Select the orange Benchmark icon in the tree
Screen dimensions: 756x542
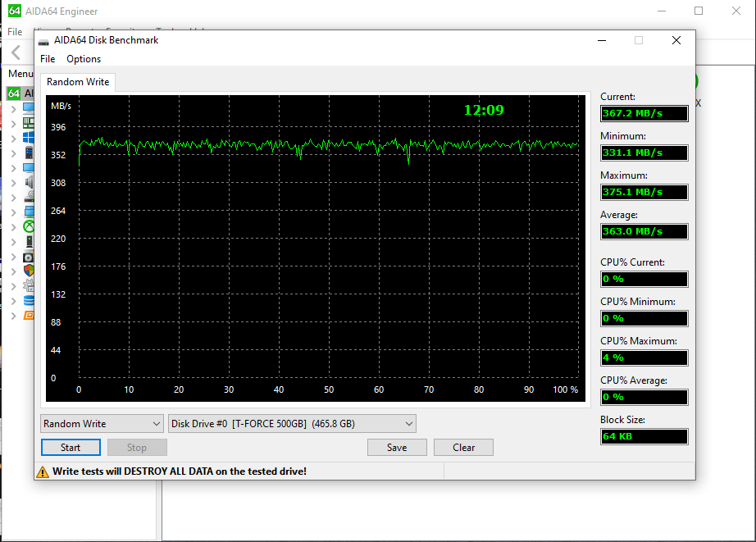29,316
